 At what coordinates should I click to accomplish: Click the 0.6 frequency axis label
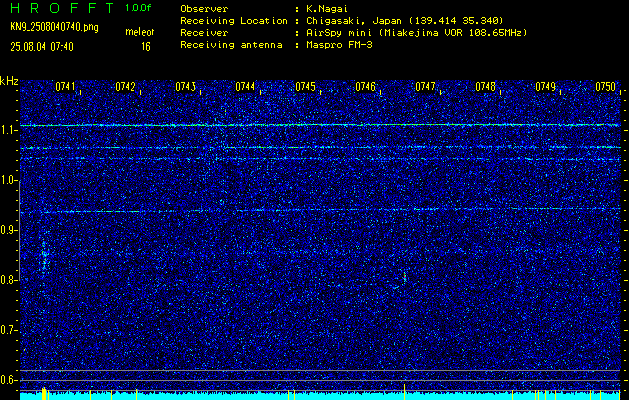[x=8, y=380]
